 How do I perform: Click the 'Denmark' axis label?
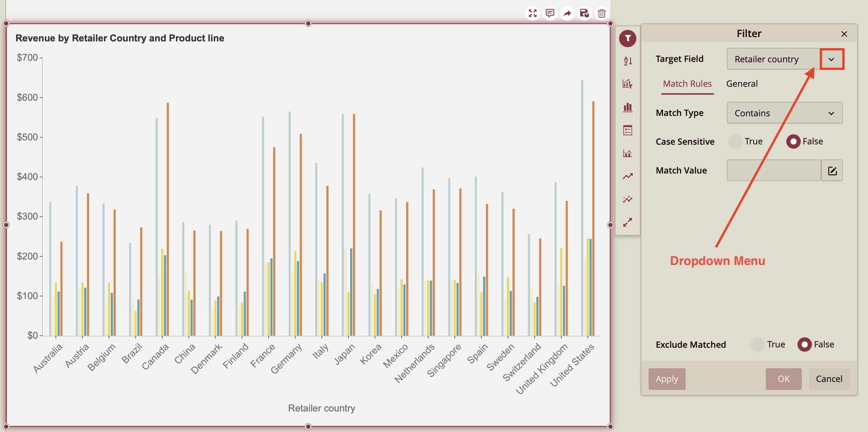(x=206, y=359)
